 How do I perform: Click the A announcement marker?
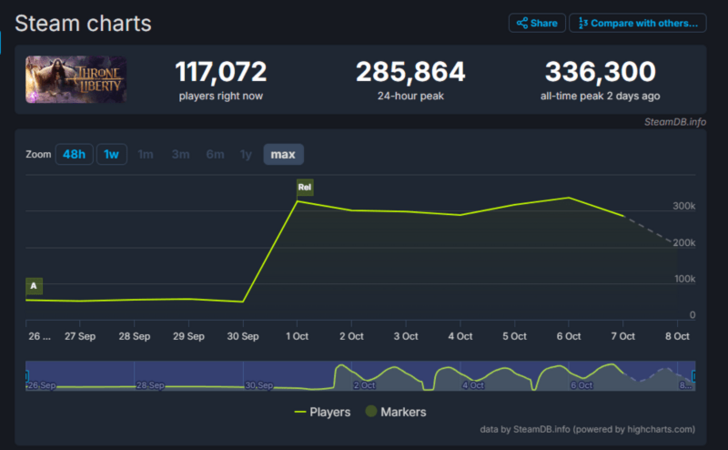34,286
